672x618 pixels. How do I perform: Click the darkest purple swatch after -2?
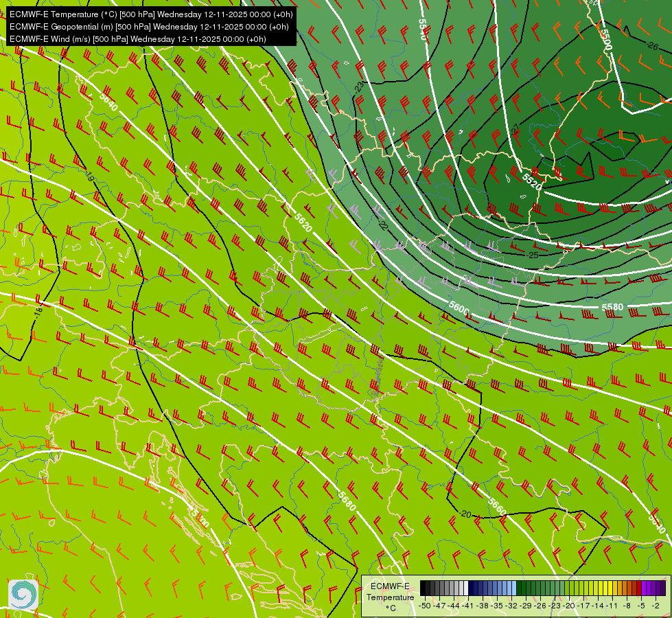pyautogui.click(x=663, y=588)
